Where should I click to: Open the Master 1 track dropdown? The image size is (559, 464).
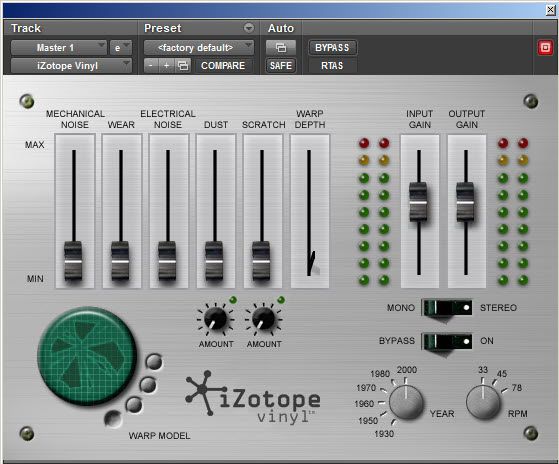pyautogui.click(x=59, y=47)
